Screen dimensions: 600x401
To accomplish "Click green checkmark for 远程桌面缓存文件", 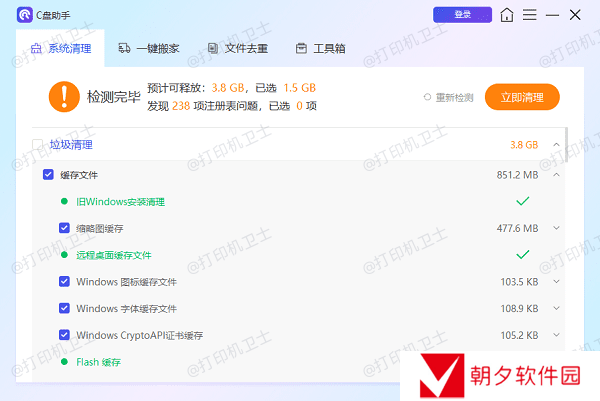I will pyautogui.click(x=522, y=254).
